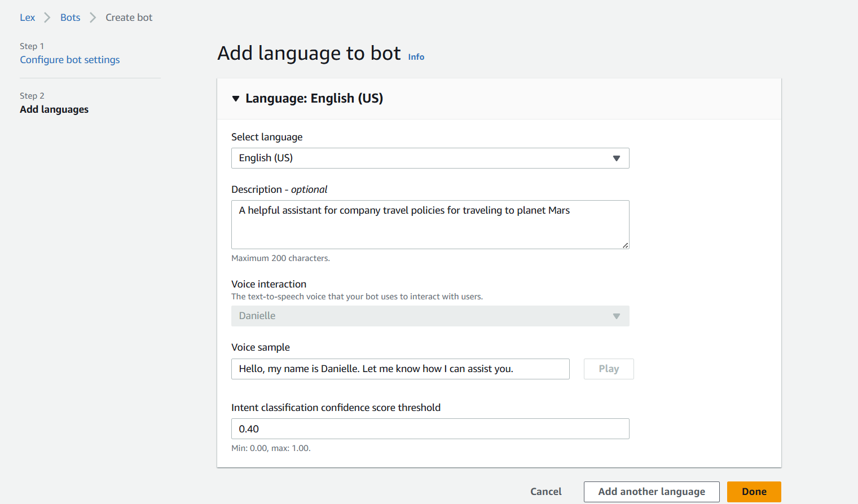
Task: Click the chevron after Lex breadcrumb
Action: (47, 17)
